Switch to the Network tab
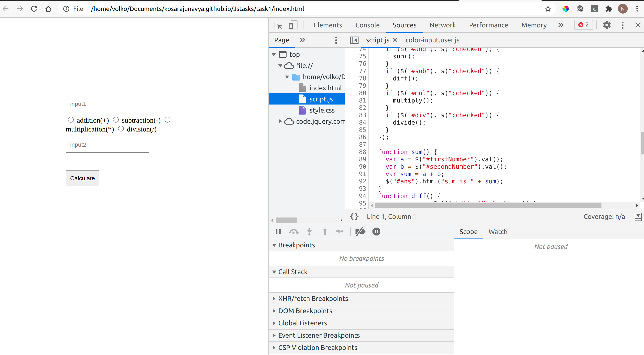644x355 pixels. [443, 25]
